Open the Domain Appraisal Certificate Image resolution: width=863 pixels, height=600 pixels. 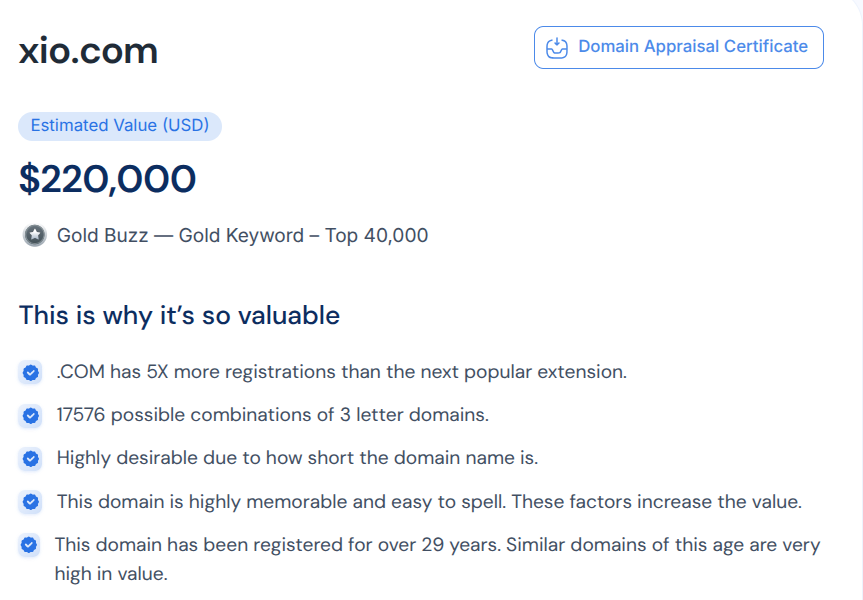click(x=692, y=47)
